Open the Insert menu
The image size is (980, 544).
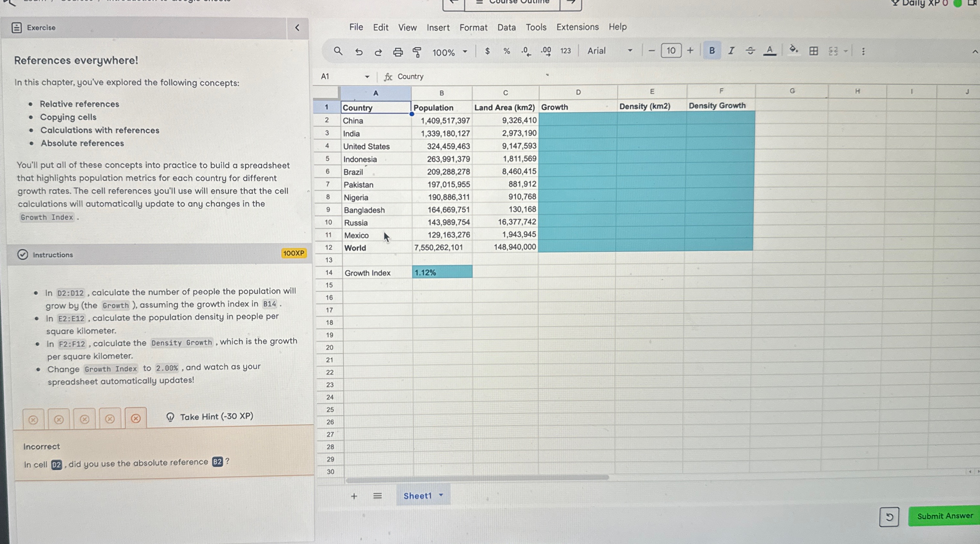tap(438, 27)
